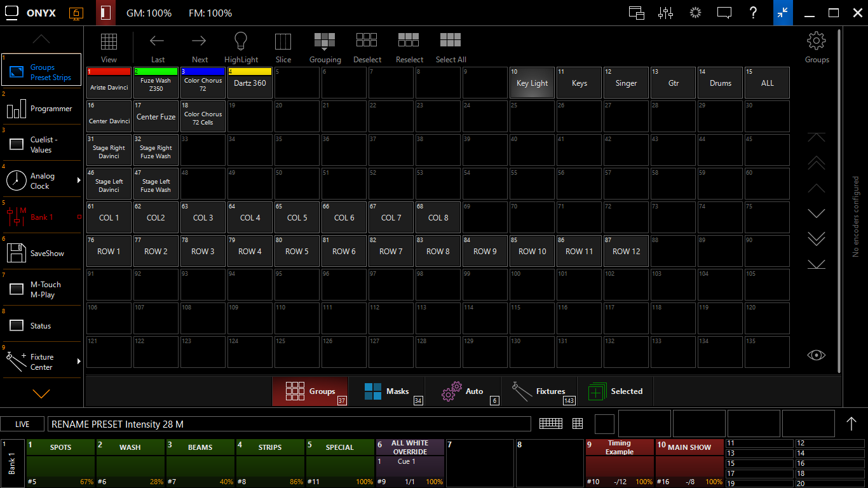The image size is (868, 488).
Task: Switch to the Selected tab
Action: click(x=615, y=391)
